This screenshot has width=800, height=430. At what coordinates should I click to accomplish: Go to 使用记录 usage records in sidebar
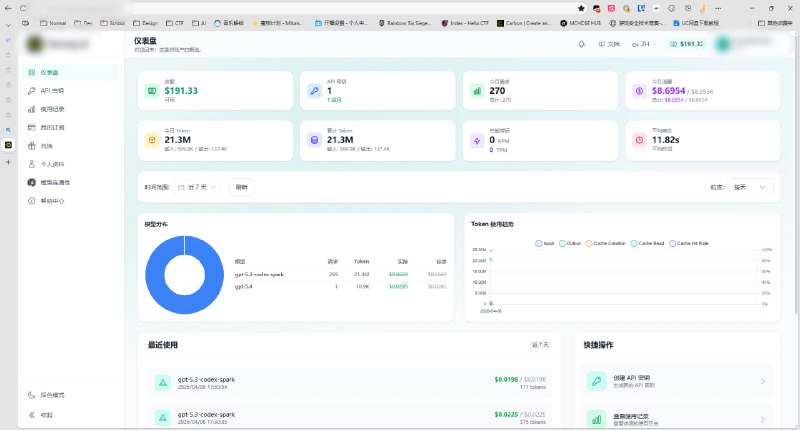pyautogui.click(x=70, y=109)
